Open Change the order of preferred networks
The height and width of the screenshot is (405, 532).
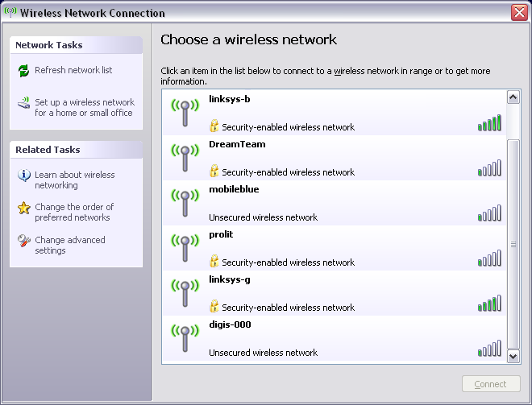(x=74, y=213)
